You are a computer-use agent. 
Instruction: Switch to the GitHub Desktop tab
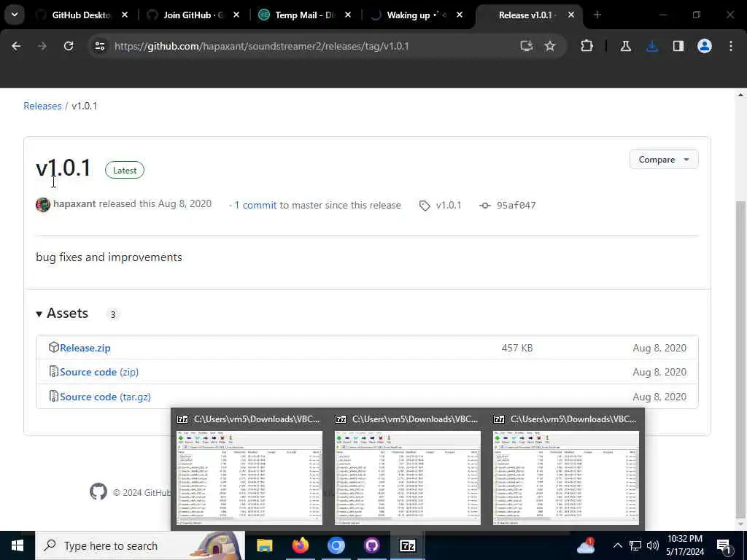82,15
